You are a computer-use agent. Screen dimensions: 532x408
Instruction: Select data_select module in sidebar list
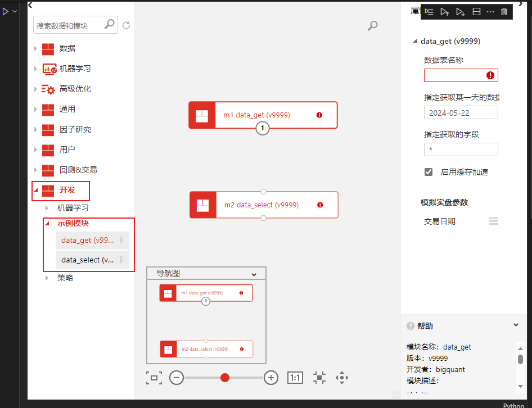click(88, 260)
